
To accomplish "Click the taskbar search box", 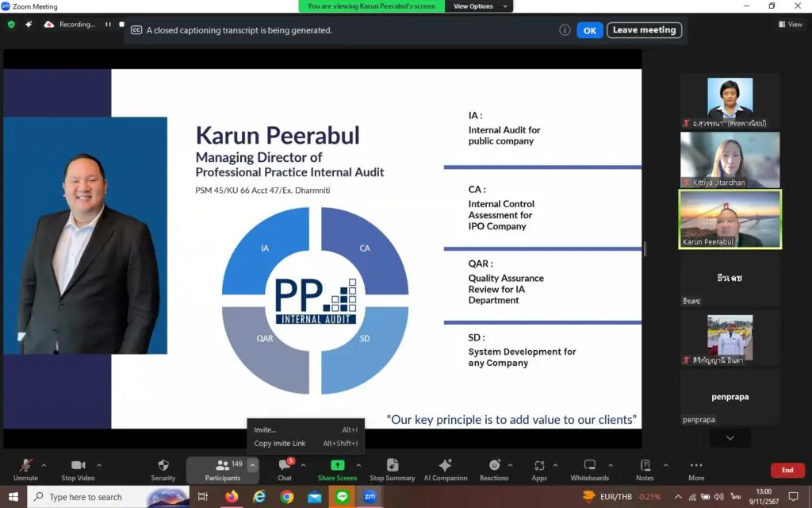I will coord(108,497).
